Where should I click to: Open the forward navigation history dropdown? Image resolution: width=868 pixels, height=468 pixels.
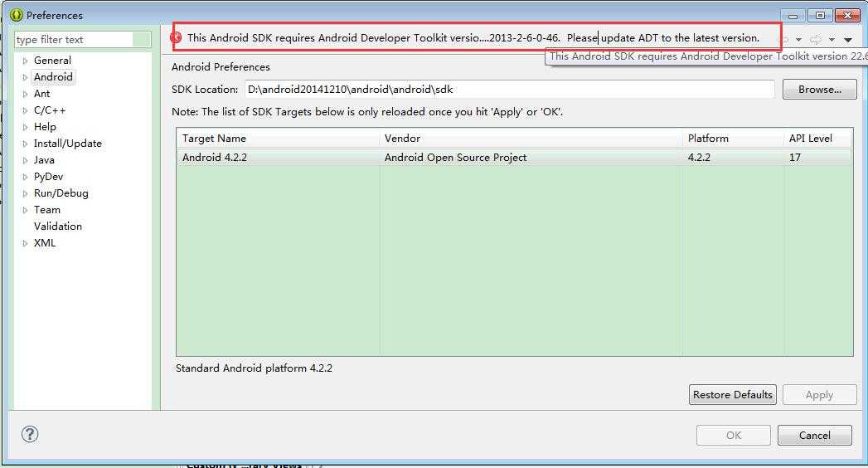pyautogui.click(x=832, y=39)
